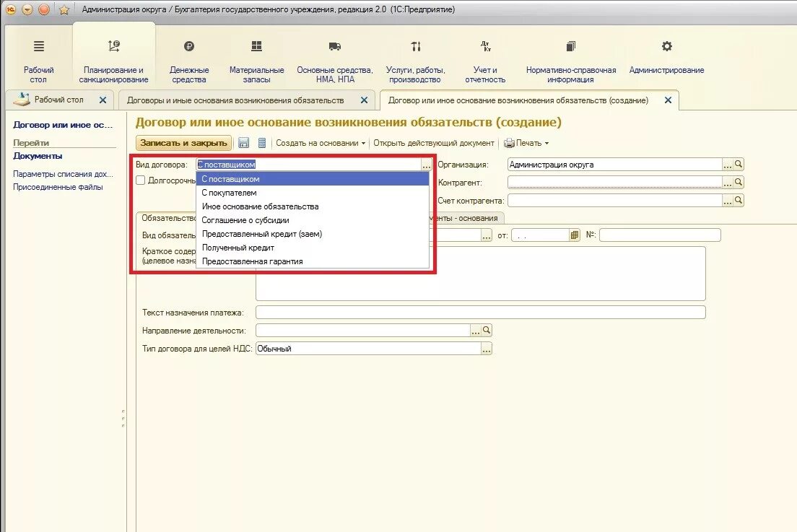Click the floppy disk save icon
Viewport: 797px width, 532px height.
(x=244, y=144)
